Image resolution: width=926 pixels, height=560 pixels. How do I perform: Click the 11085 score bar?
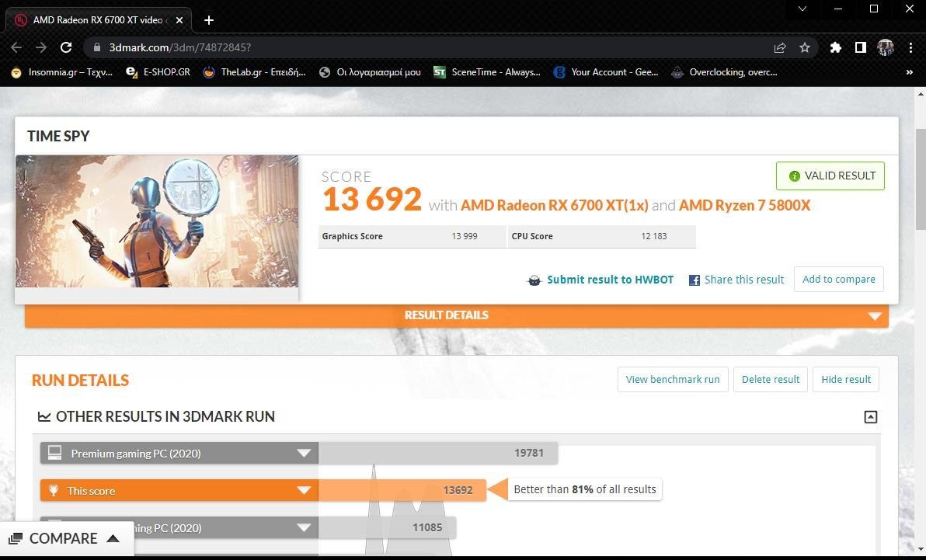pos(387,527)
